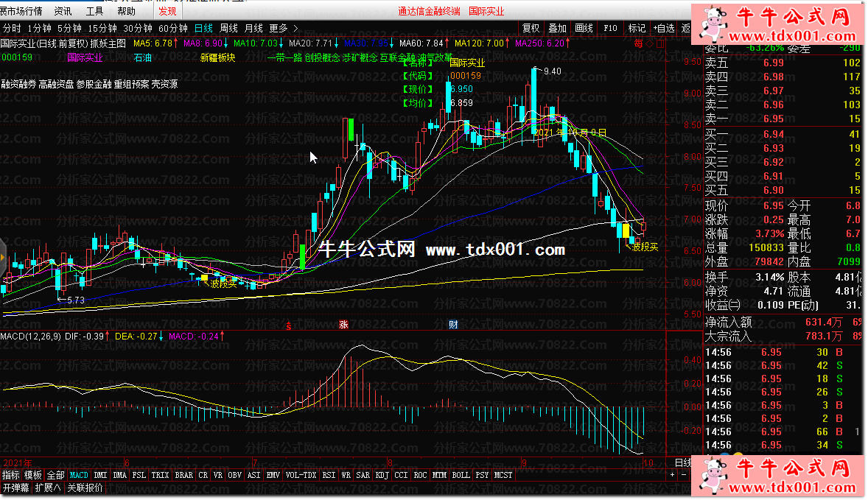Screen dimensions: 868x500
Task: Open the 帮助 menu
Action: pos(126,11)
